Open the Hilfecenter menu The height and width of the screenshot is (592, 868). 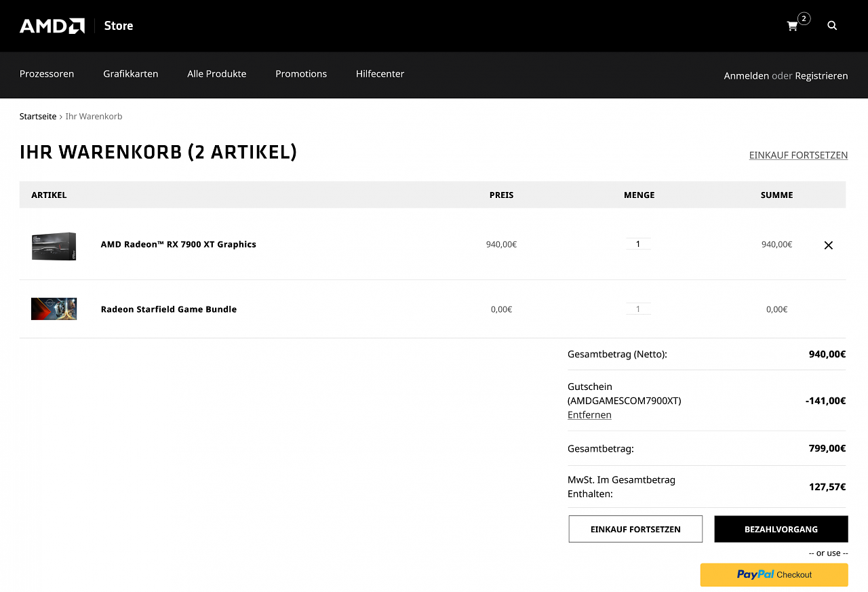point(380,74)
